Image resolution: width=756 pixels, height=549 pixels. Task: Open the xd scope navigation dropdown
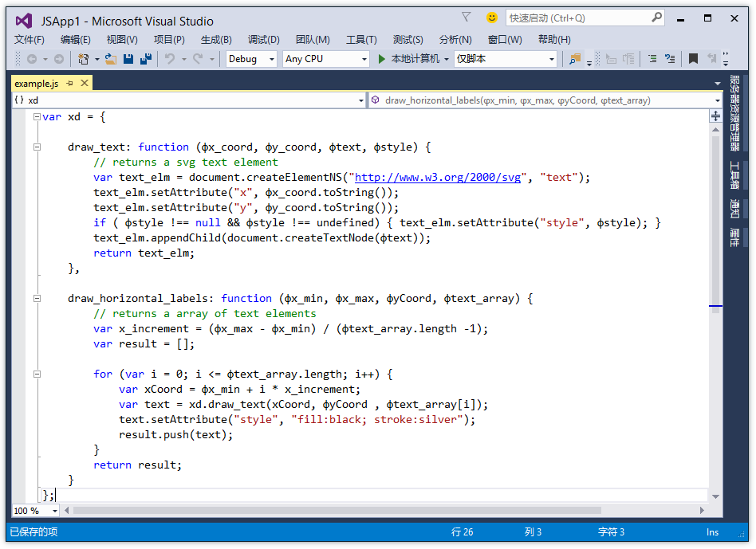coord(188,100)
